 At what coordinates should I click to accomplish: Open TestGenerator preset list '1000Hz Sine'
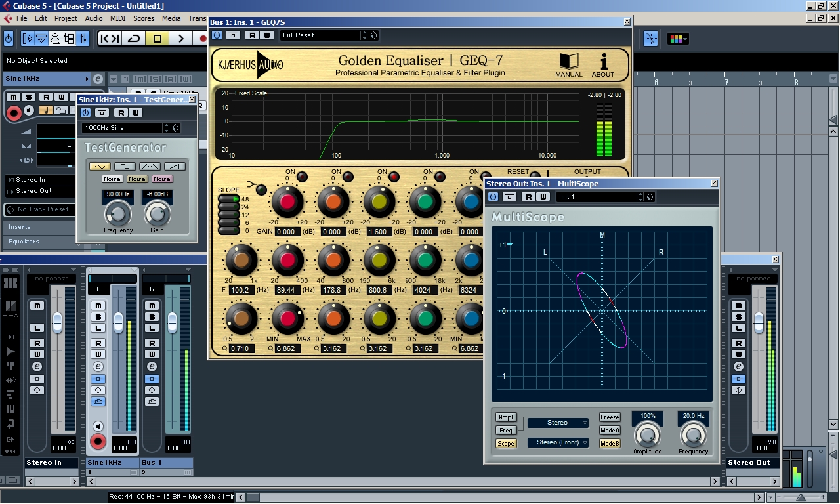pos(122,128)
